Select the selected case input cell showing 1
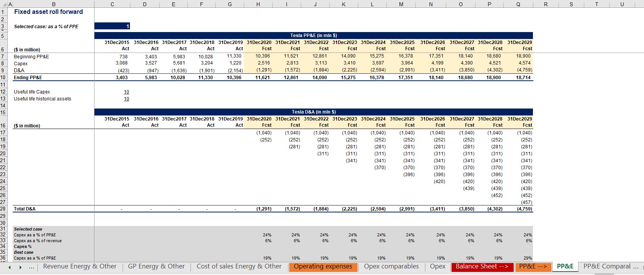644x275 pixels. 112,26
